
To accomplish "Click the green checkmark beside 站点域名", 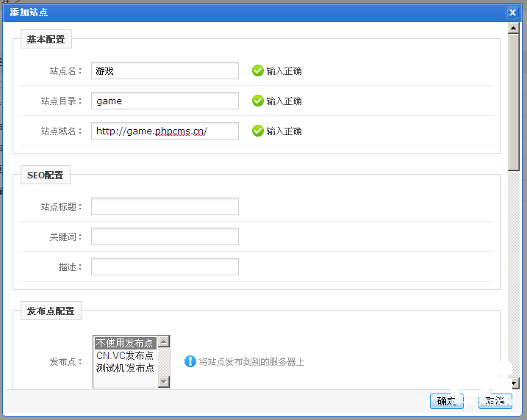I will [257, 131].
